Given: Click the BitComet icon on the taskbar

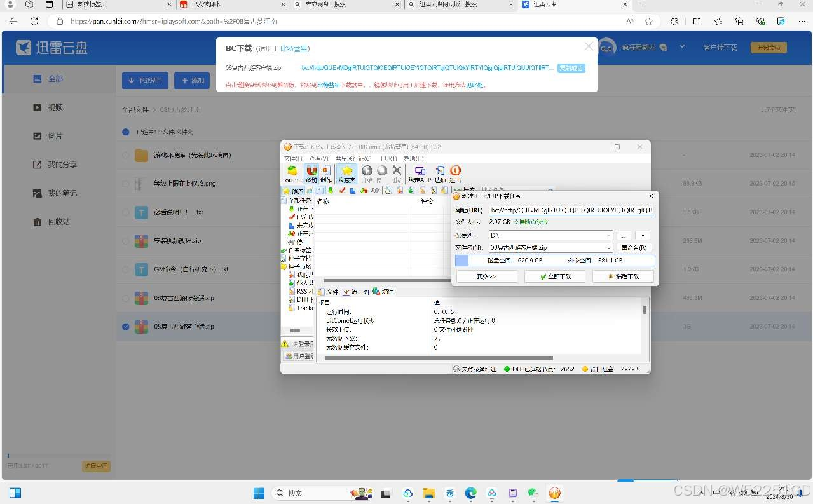Looking at the screenshot, I should (555, 493).
